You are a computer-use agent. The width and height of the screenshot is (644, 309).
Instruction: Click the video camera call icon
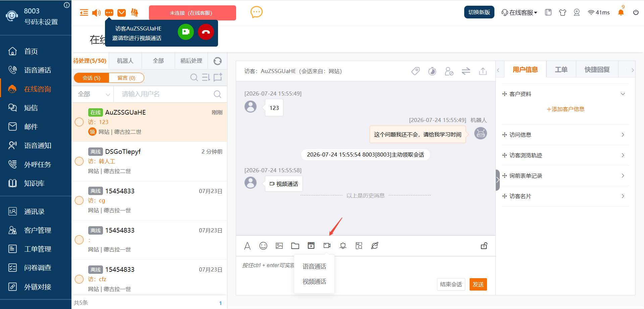click(327, 246)
